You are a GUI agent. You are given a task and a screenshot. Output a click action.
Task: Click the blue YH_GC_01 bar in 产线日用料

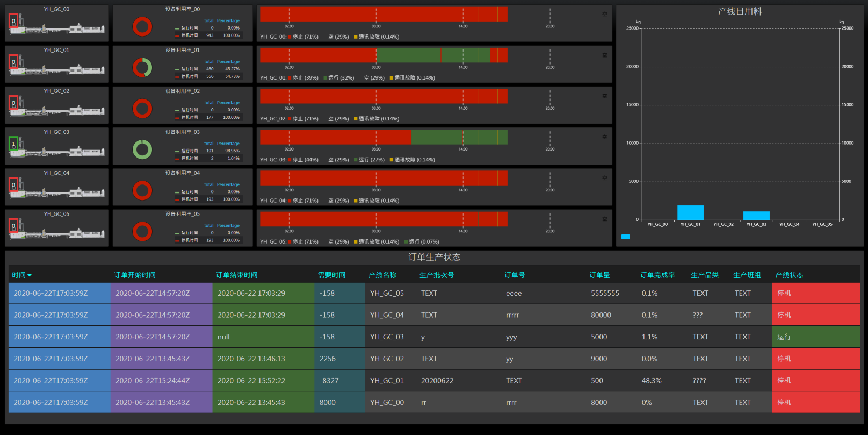(690, 212)
